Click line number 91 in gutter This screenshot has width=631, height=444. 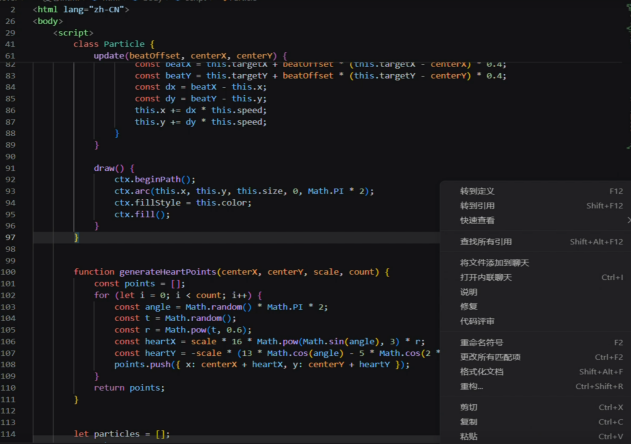coord(10,168)
